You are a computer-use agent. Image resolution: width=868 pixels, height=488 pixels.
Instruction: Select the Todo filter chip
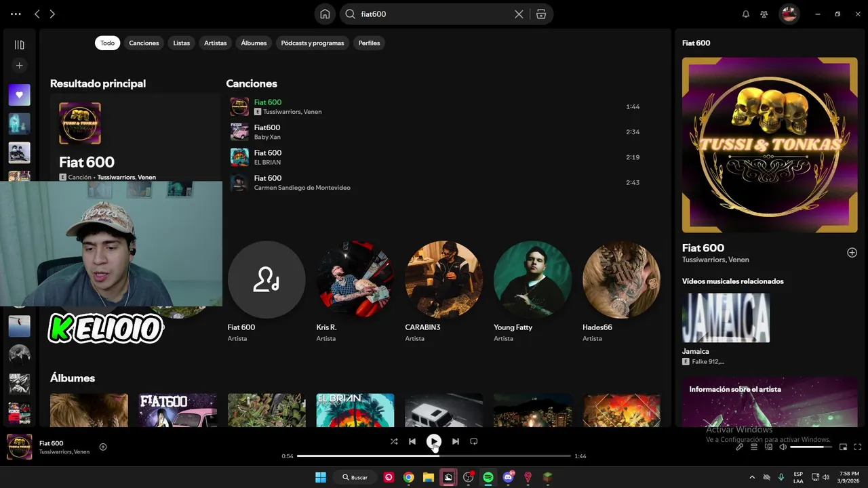tap(108, 43)
